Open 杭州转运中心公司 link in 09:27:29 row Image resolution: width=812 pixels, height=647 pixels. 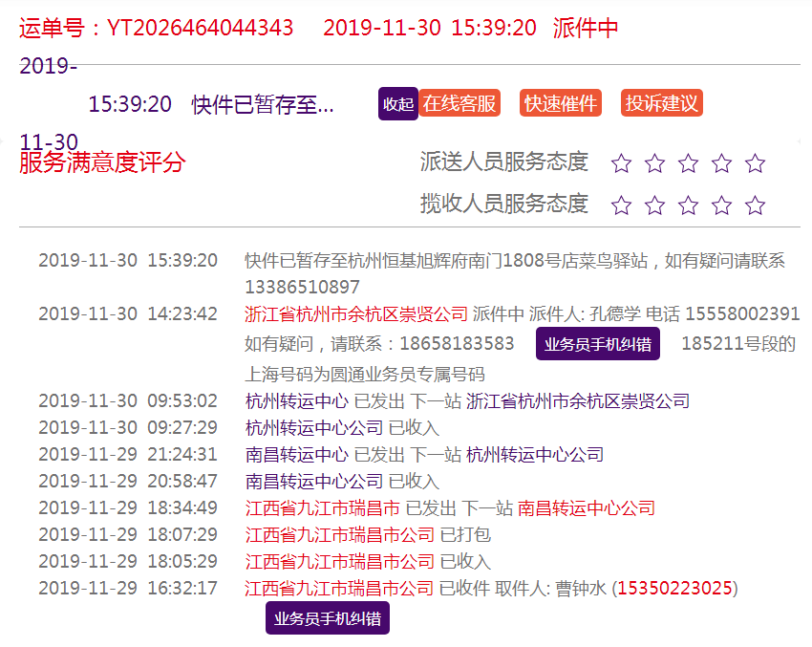314,428
